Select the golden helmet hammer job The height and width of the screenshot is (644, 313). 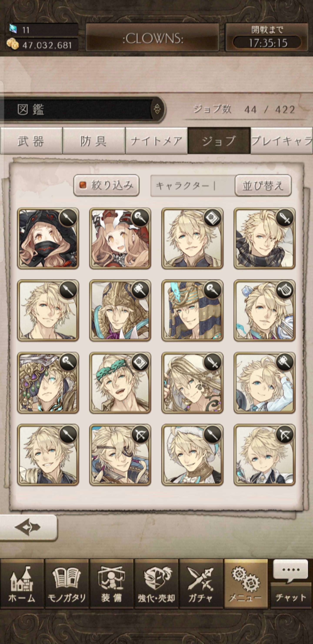[120, 310]
